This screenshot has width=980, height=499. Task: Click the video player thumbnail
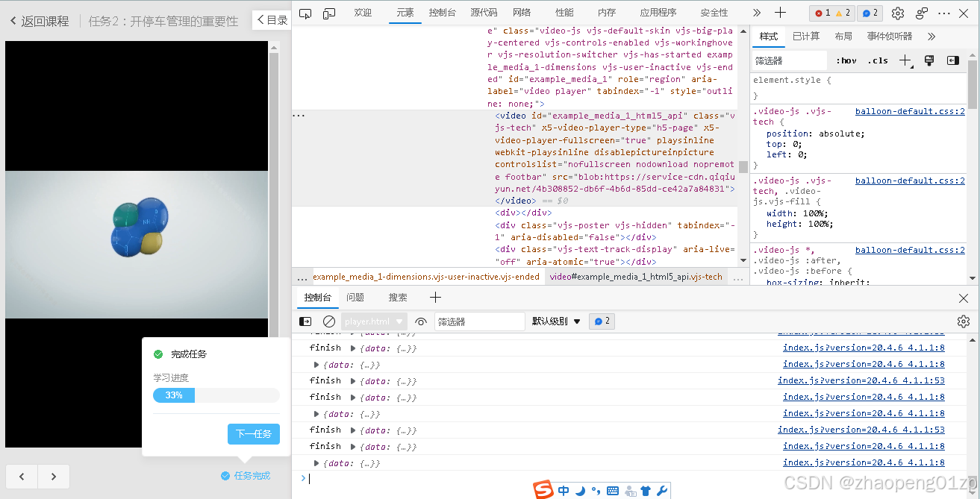click(137, 244)
